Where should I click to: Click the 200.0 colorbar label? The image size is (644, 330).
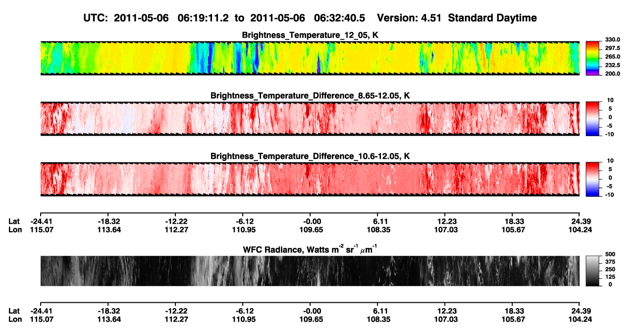coord(613,73)
